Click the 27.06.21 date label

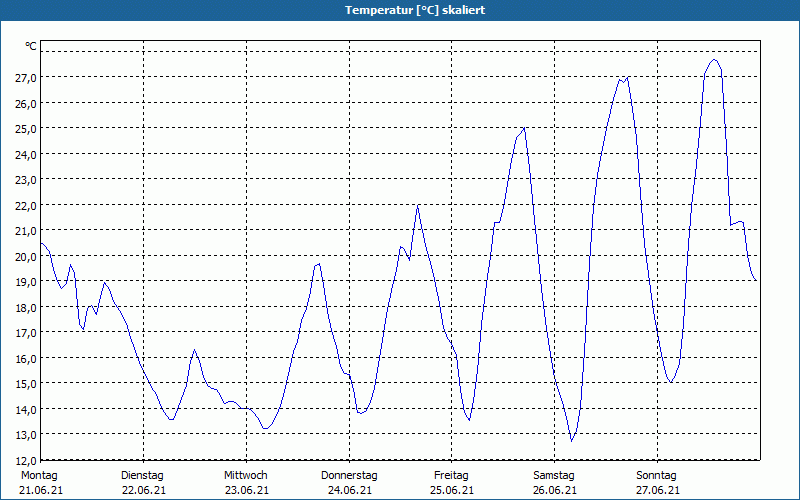657,490
